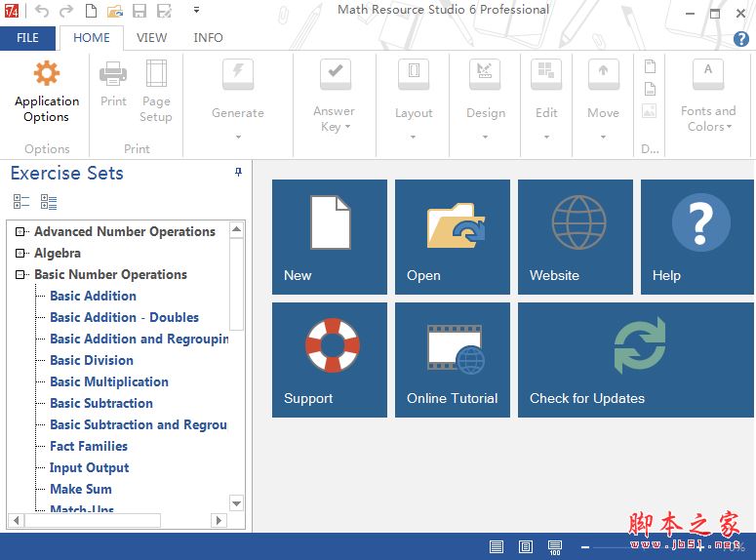Click the Check for Updates tile
Screen dimensions: 756x560
[x=636, y=360]
